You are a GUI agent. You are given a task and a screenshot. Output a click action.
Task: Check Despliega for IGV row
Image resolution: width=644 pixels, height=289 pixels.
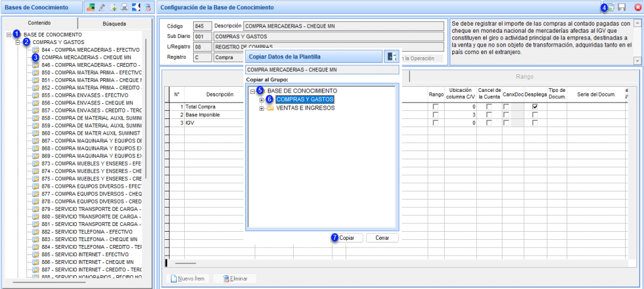tap(535, 123)
